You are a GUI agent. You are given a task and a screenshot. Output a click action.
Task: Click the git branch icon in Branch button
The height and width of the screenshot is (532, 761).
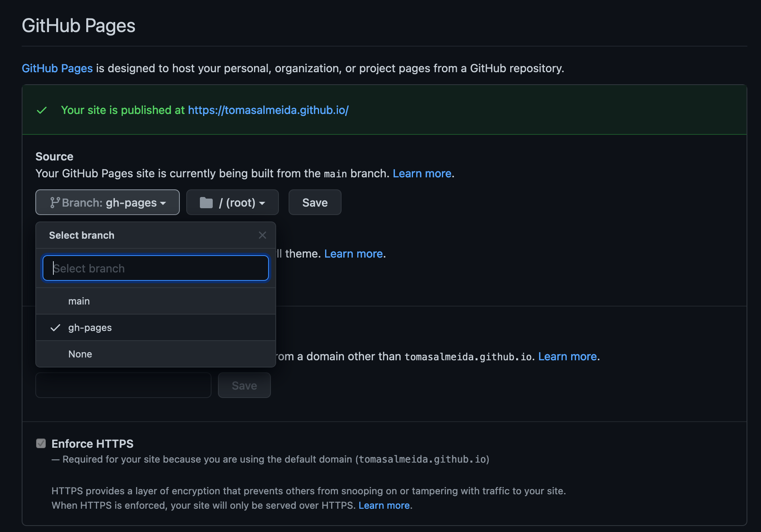coord(55,203)
